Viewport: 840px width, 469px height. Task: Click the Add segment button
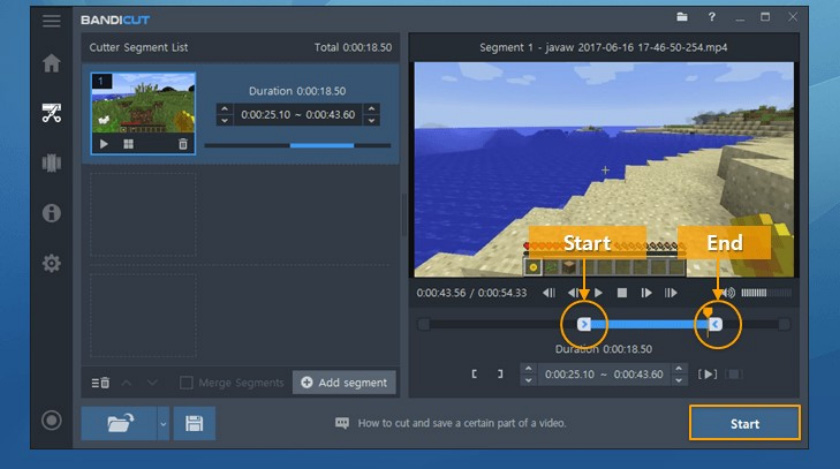[344, 382]
